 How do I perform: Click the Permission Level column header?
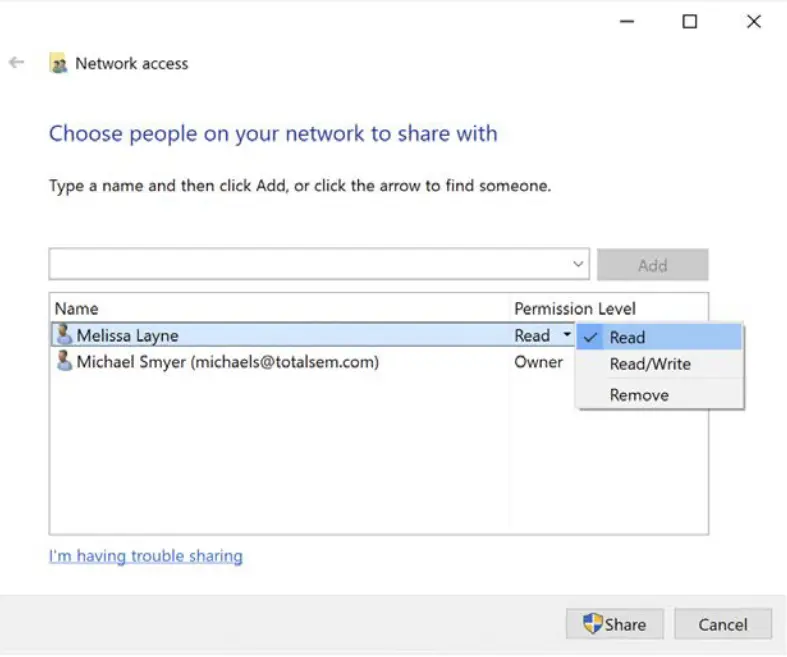tap(575, 308)
